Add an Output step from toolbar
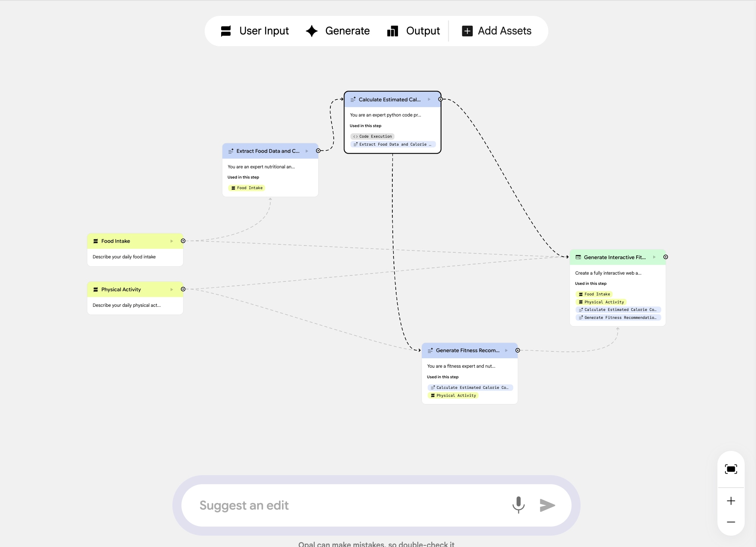This screenshot has width=756, height=547. 414,31
